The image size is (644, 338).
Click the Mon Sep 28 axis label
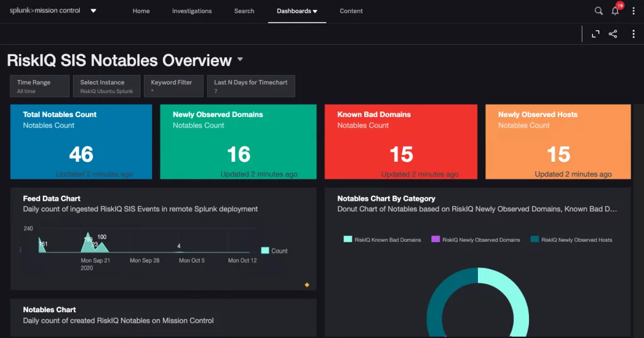click(x=145, y=261)
